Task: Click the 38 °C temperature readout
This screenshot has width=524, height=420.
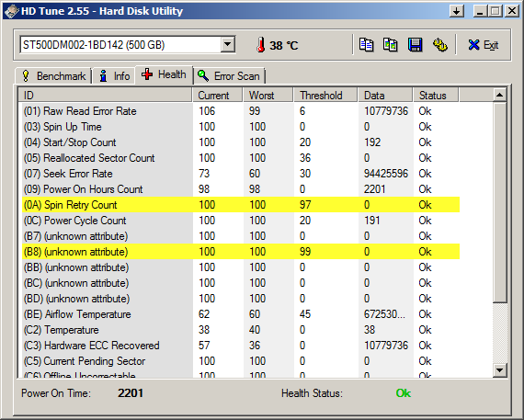Action: point(283,45)
